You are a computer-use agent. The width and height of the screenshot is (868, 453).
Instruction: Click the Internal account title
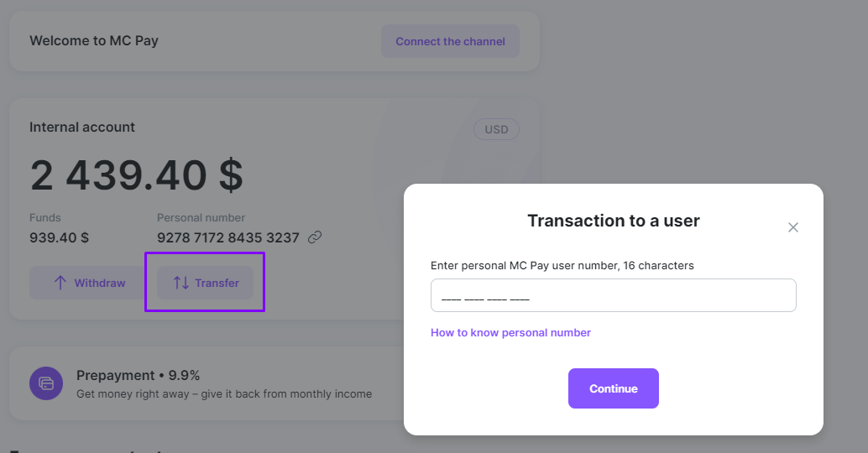pos(82,128)
